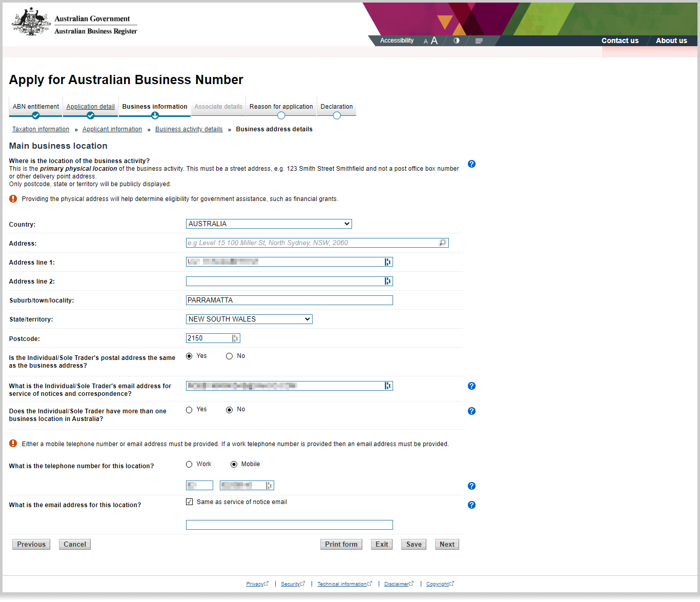Click the Address search magnifier icon
Viewport: 700px width, 602px height.
click(x=443, y=243)
